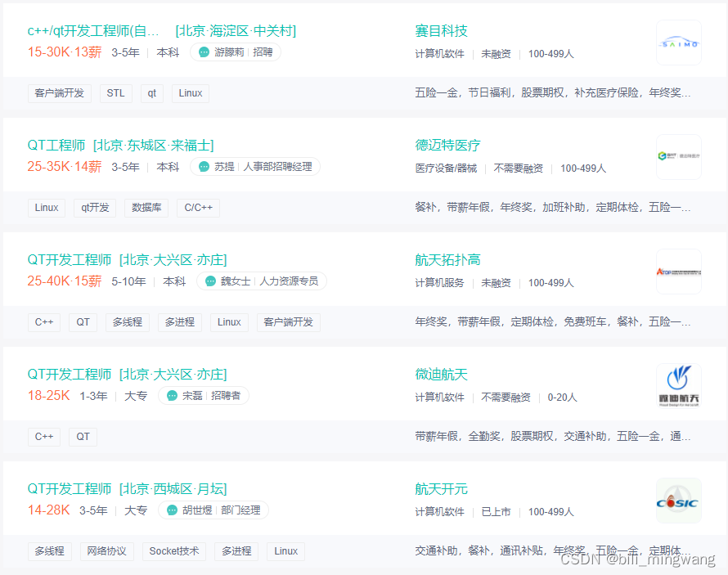Click 多线程 tag in 航天开元 row
The image size is (728, 575).
tap(50, 551)
